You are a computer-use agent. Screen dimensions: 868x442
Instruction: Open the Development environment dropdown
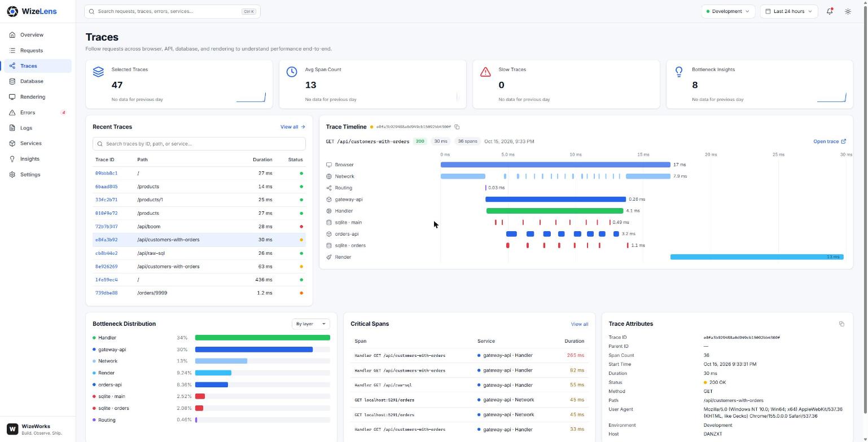point(728,11)
